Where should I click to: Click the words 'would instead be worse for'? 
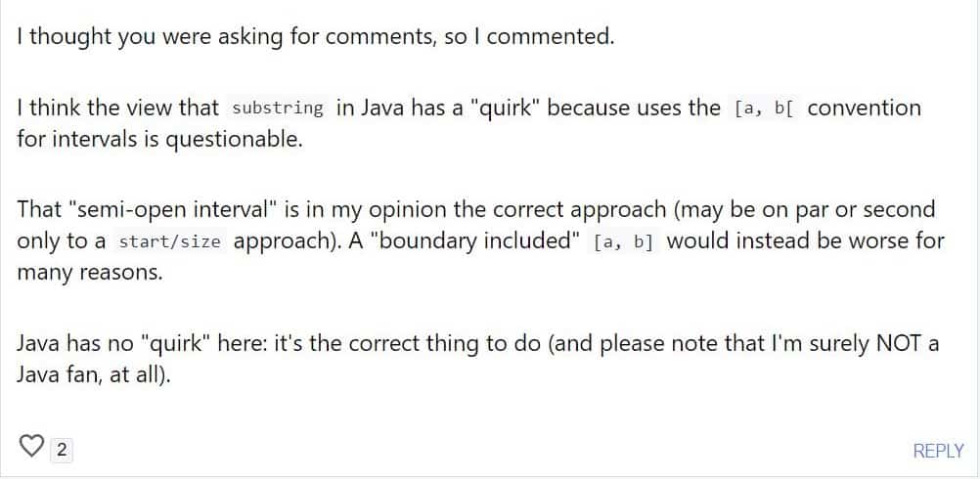tap(806, 240)
